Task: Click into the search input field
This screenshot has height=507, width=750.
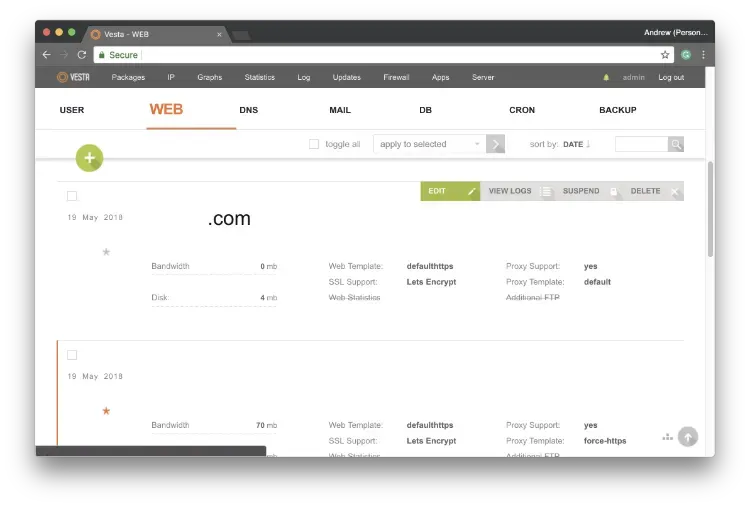Action: 641,144
